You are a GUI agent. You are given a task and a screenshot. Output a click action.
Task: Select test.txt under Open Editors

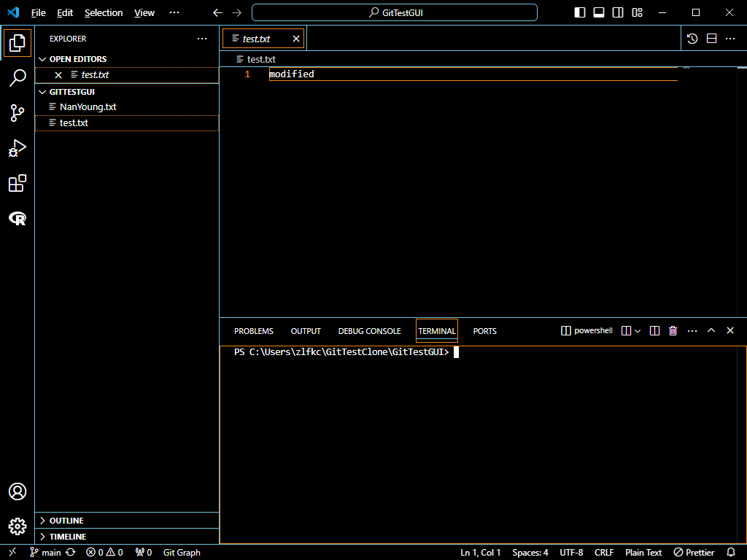click(x=127, y=75)
